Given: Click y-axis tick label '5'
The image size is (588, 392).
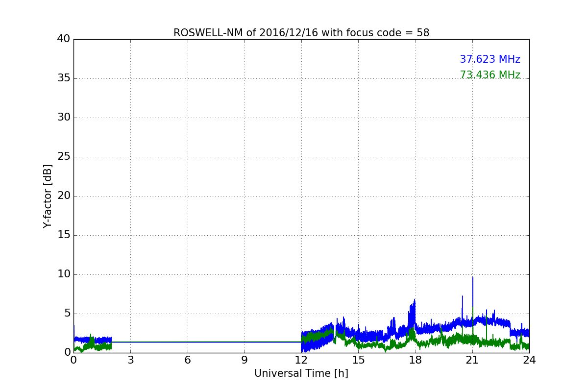Looking at the screenshot, I should click(x=67, y=314).
